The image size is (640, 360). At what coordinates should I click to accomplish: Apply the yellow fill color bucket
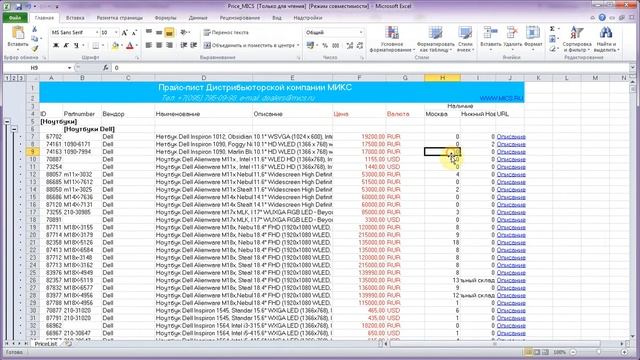115,45
